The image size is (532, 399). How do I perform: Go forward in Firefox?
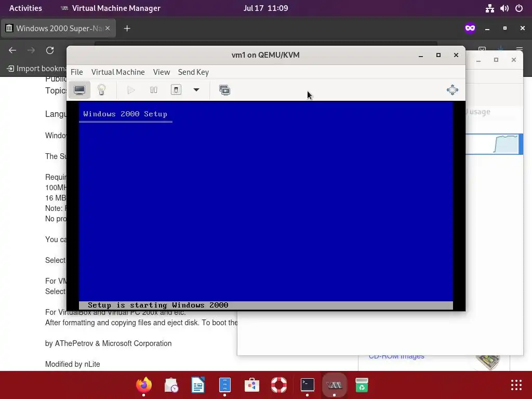[x=31, y=50]
